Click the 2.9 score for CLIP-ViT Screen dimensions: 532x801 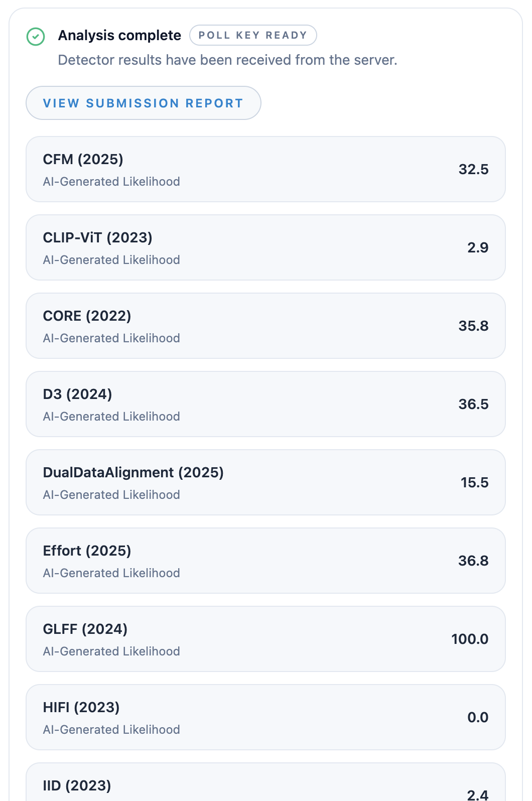coord(478,247)
